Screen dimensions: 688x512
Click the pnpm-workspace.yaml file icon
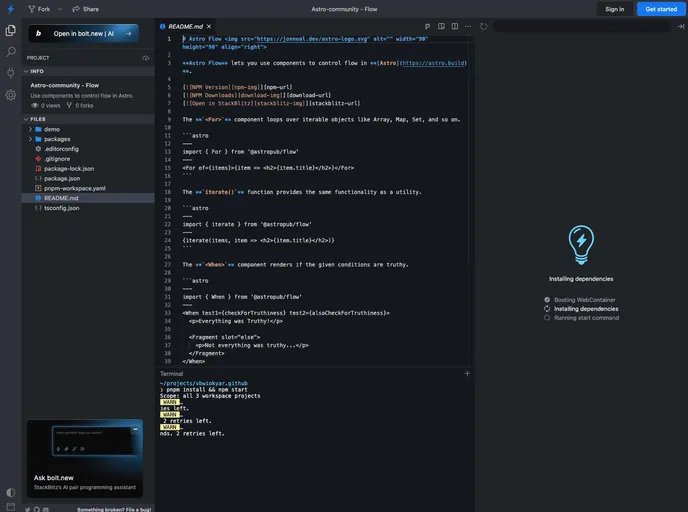coord(38,188)
